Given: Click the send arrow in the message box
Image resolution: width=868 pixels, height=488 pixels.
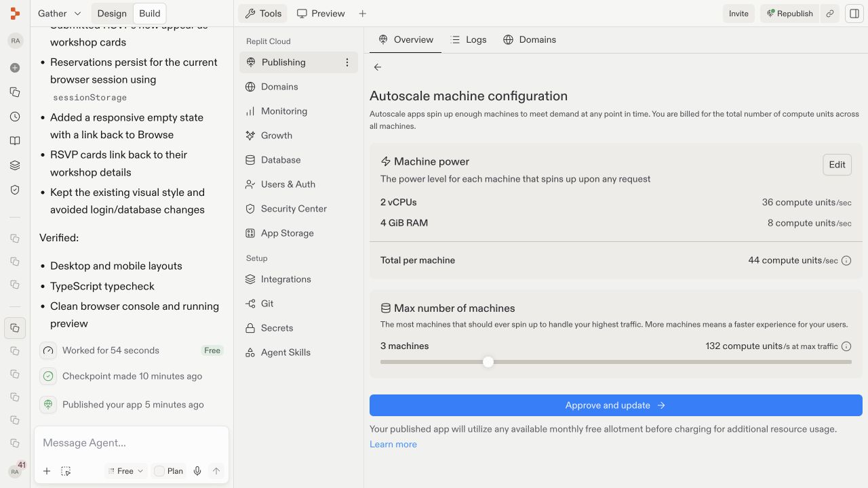Looking at the screenshot, I should coord(216,471).
